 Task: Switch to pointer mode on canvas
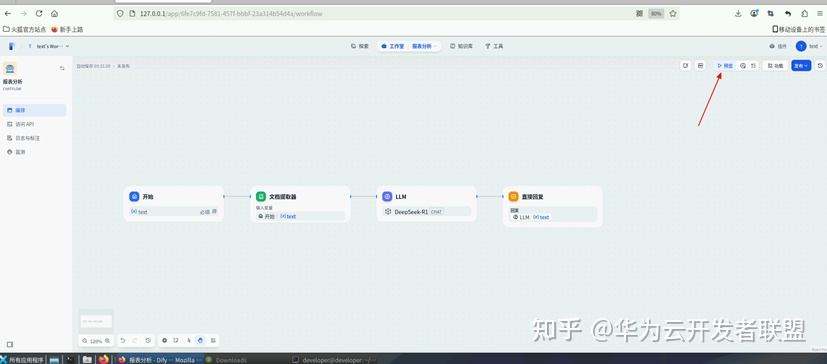(189, 341)
